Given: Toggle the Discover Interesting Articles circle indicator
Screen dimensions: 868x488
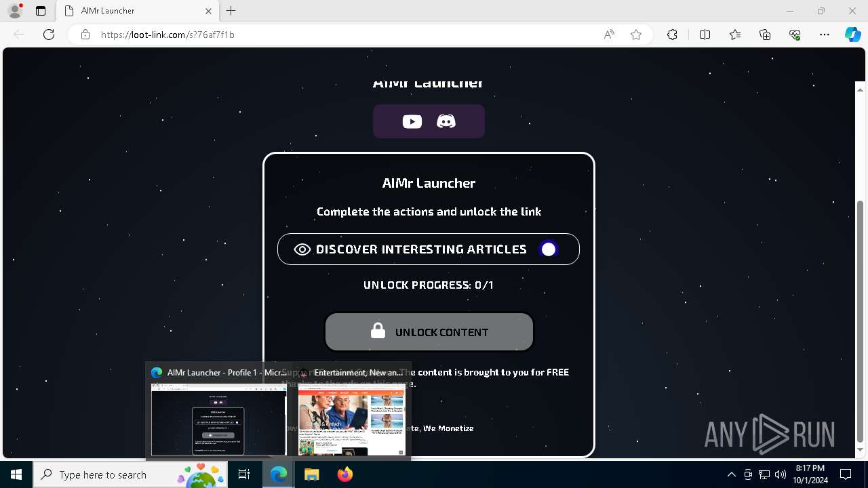Looking at the screenshot, I should click(x=549, y=249).
